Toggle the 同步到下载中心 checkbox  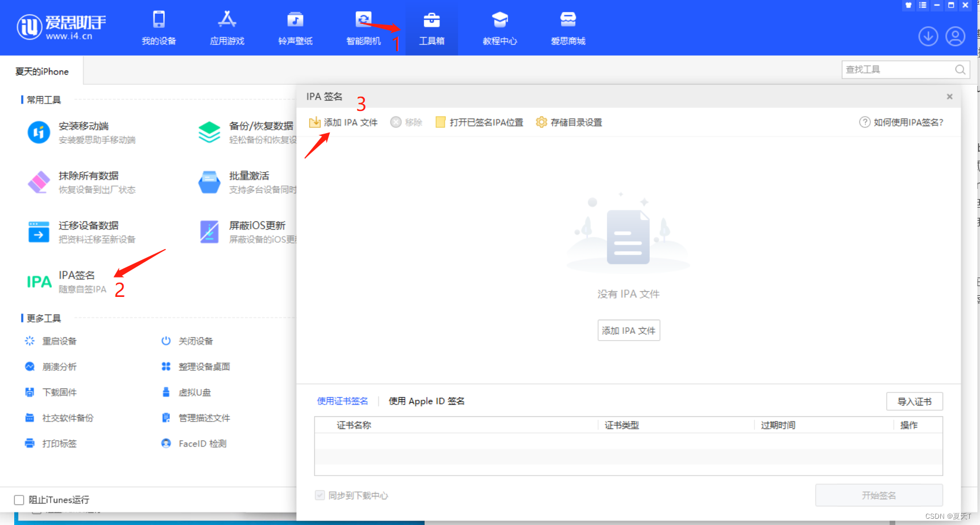pyautogui.click(x=320, y=495)
